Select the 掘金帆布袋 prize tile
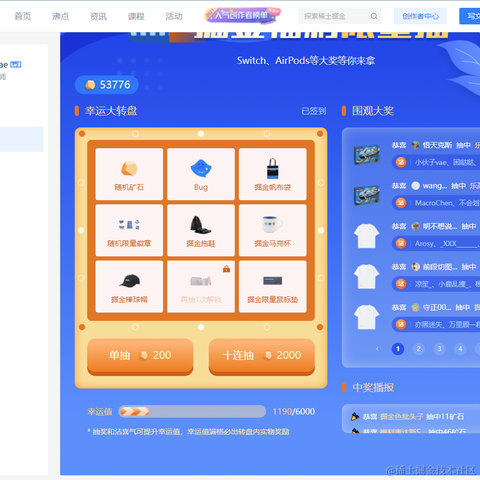 [273, 174]
